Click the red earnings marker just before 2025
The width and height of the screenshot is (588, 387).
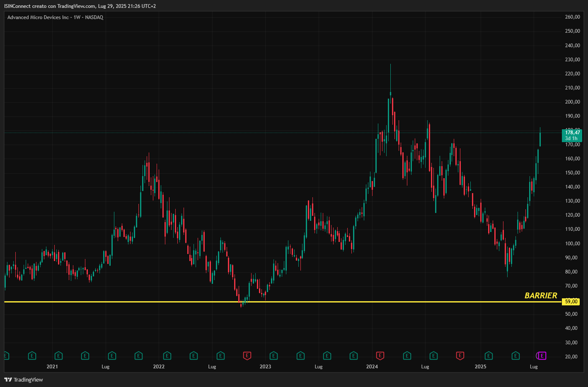click(460, 356)
